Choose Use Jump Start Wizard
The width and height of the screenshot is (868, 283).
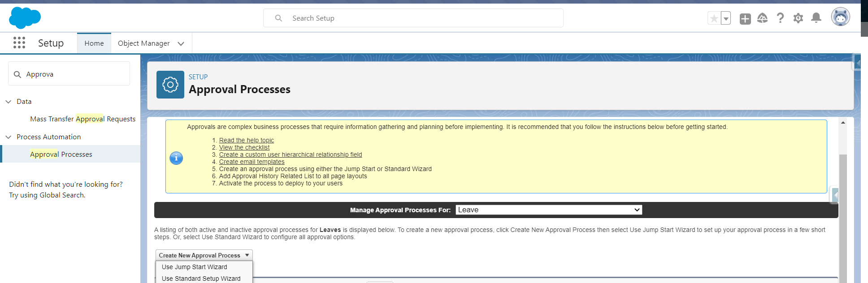(195, 267)
